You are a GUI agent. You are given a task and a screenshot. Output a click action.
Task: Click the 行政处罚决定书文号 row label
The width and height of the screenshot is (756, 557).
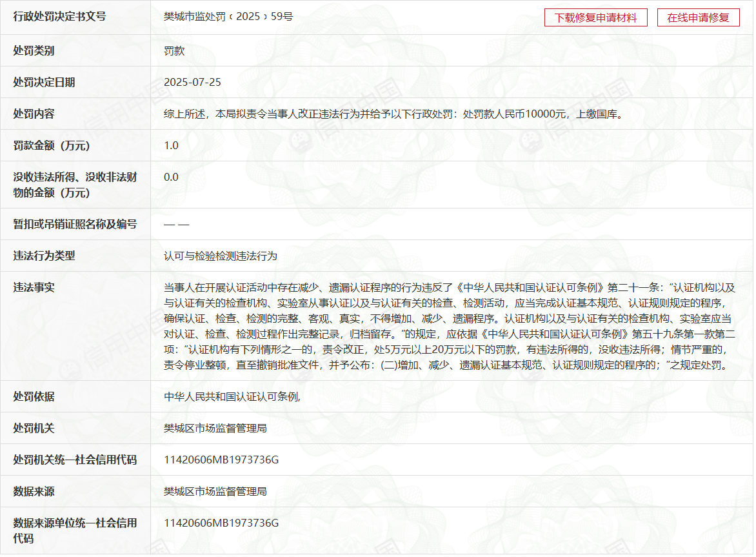[59, 17]
